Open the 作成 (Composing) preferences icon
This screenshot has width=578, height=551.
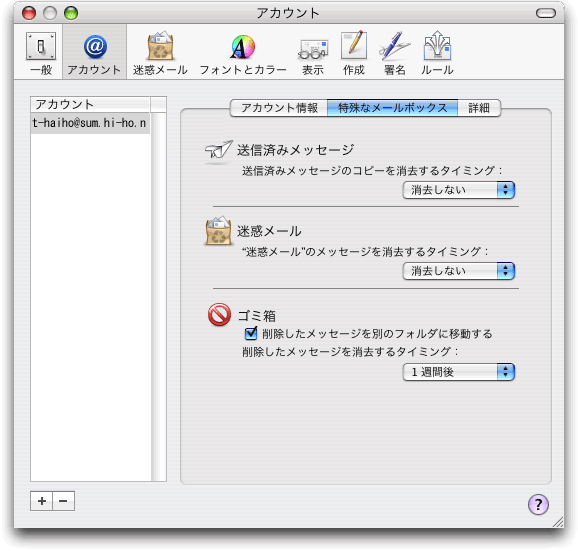click(354, 53)
